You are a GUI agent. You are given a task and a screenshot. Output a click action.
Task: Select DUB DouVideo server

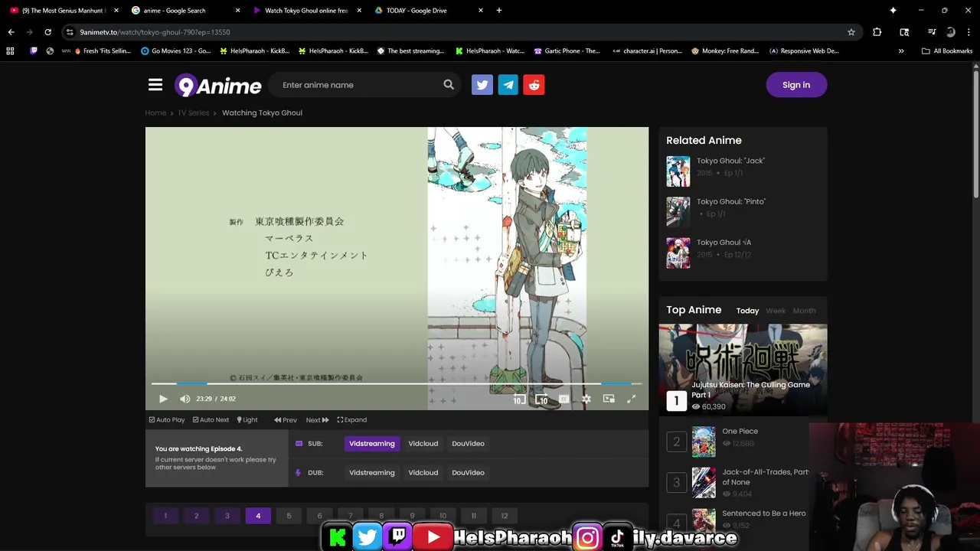point(468,473)
